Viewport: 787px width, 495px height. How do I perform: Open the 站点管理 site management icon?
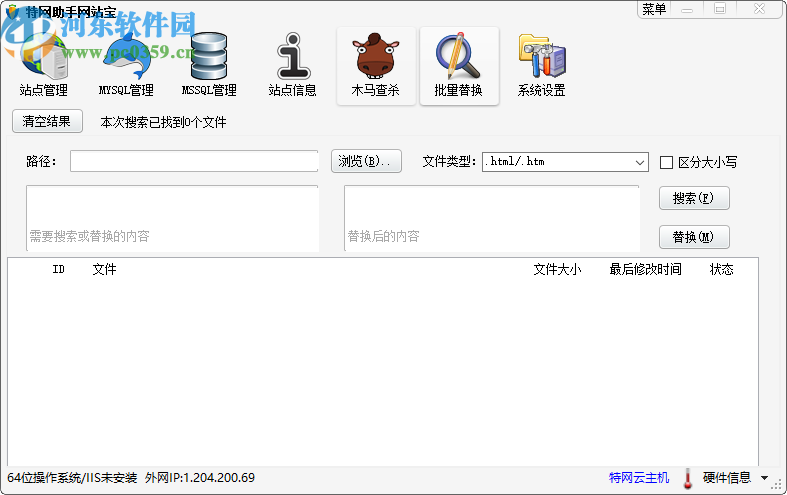[x=44, y=65]
